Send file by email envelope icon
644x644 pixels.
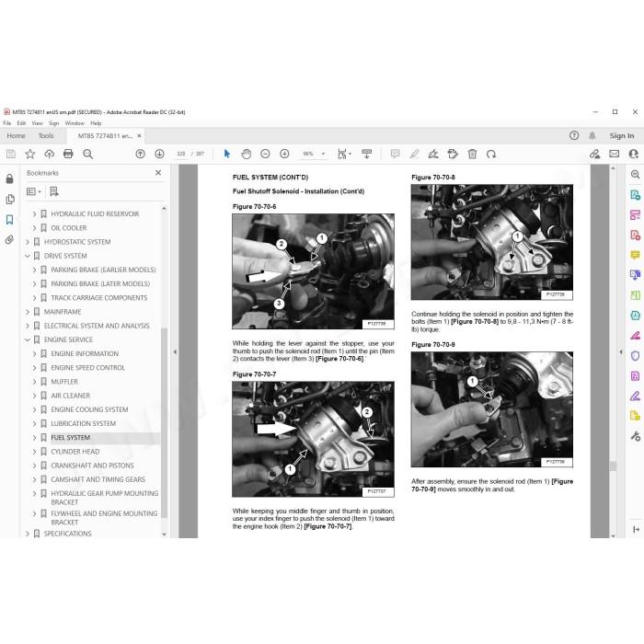pos(614,154)
